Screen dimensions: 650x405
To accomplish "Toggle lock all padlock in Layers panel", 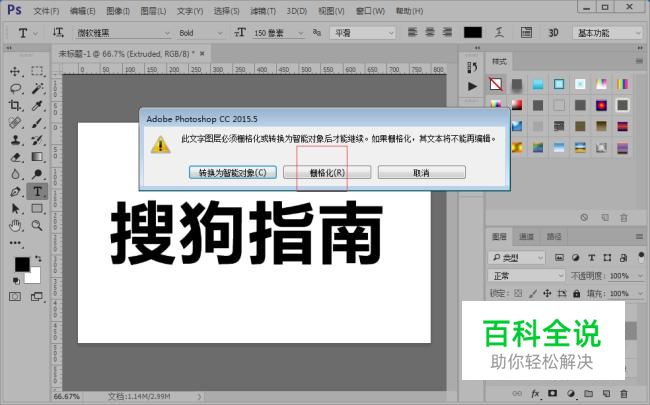I will 576,293.
